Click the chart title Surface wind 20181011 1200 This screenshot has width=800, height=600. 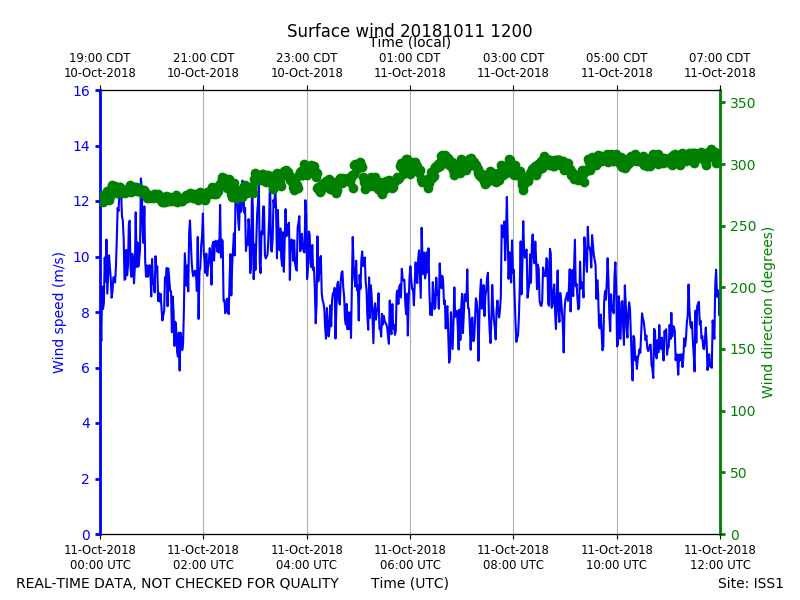pyautogui.click(x=409, y=31)
